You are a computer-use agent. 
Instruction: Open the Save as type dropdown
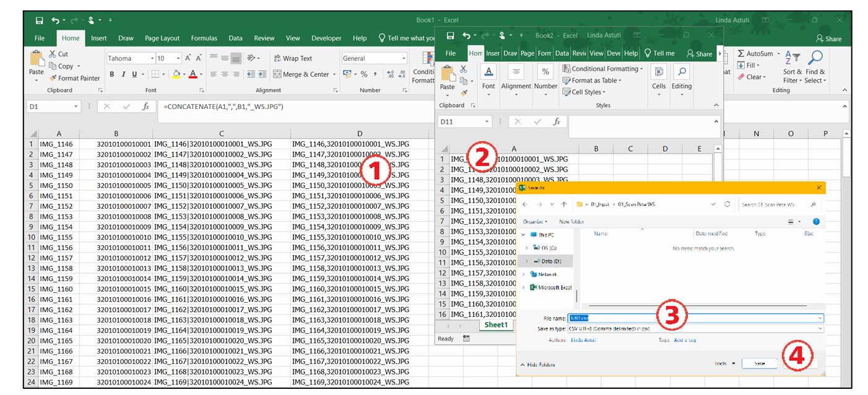coord(820,329)
